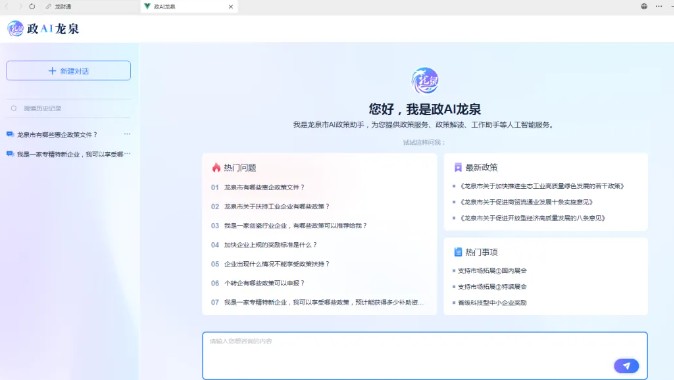Open history chat 龙泉市有哪些惠企政策文件？
The width and height of the screenshot is (674, 380).
(57, 135)
